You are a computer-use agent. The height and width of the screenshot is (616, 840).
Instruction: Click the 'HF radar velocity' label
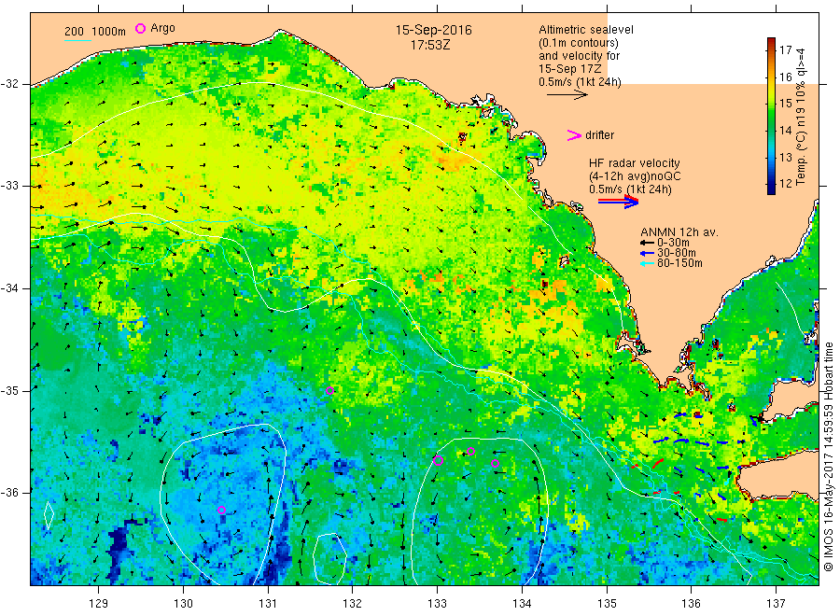635,163
